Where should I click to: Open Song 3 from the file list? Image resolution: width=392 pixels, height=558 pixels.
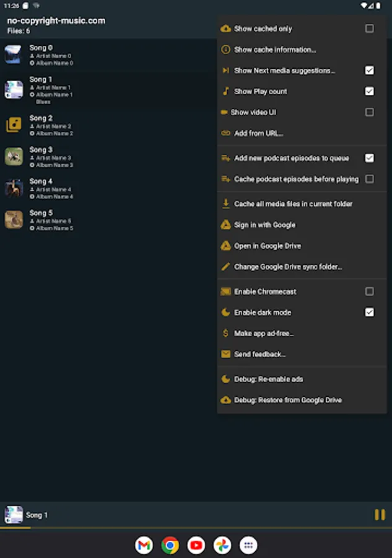[107, 157]
